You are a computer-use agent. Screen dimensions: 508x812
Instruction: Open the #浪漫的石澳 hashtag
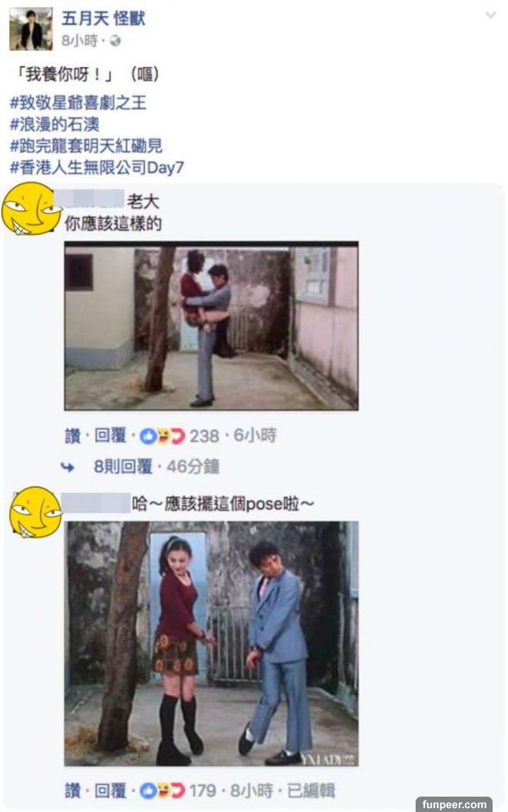(55, 125)
